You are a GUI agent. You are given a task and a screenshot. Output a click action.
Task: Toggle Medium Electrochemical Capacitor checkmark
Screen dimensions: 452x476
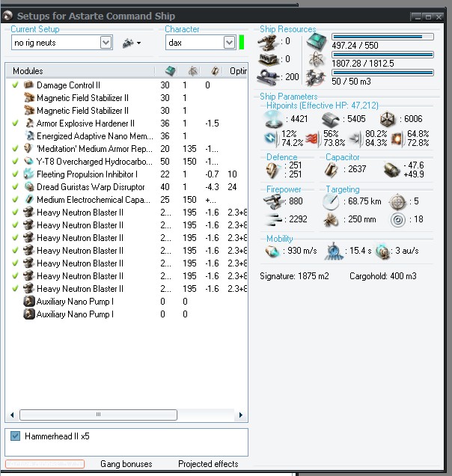point(15,200)
